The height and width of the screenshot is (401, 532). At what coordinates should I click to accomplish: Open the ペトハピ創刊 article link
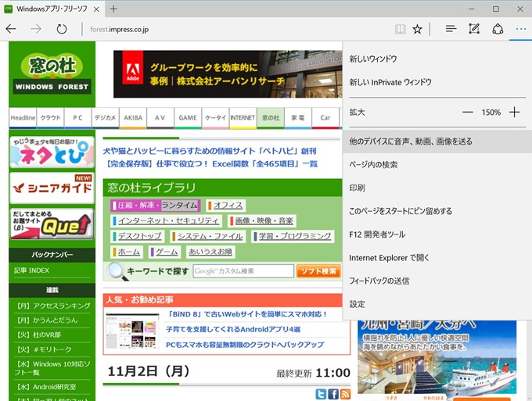210,151
